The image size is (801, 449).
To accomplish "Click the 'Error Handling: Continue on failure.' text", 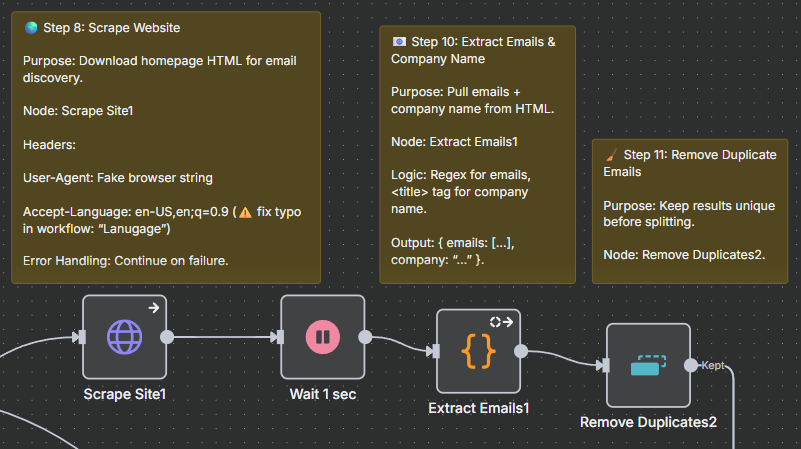I will click(126, 261).
